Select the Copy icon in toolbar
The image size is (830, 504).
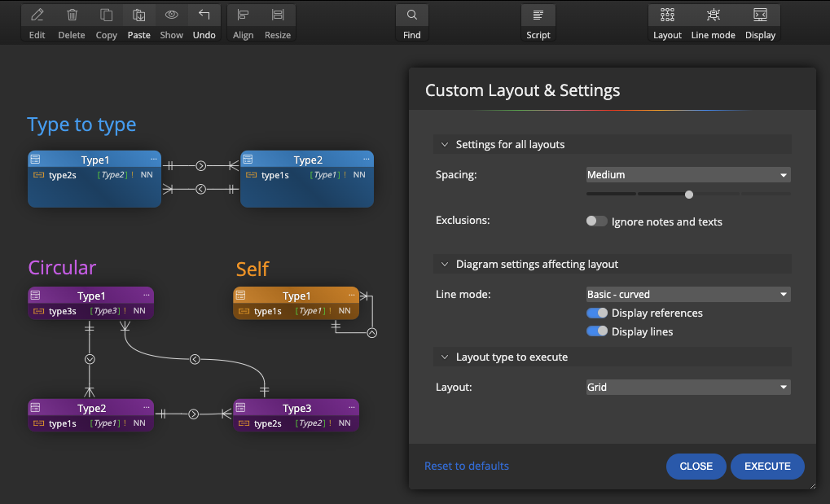106,15
